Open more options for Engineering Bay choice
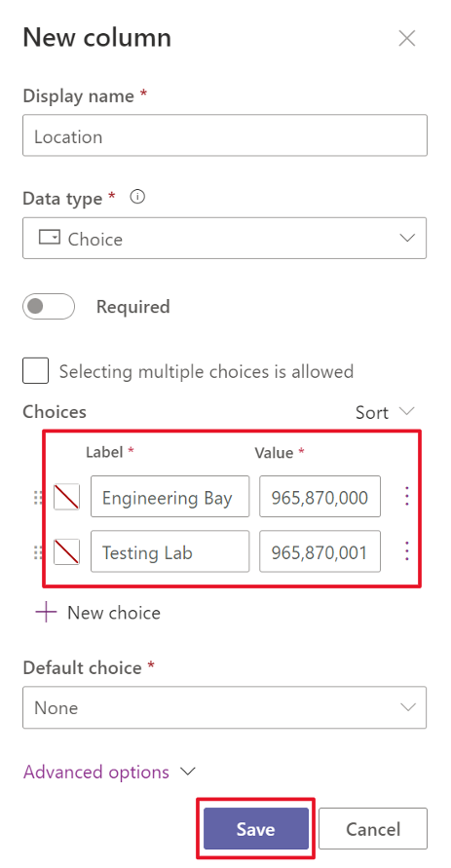The width and height of the screenshot is (451, 868). click(407, 497)
